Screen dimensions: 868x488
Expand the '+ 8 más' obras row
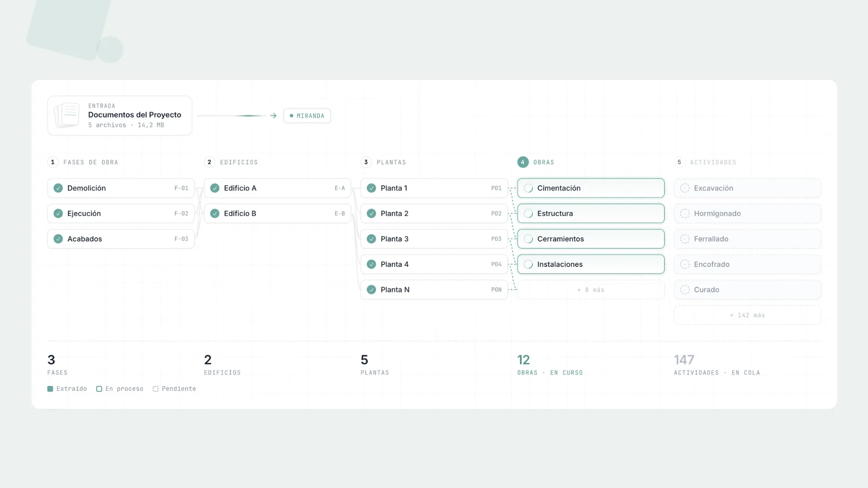tap(591, 290)
